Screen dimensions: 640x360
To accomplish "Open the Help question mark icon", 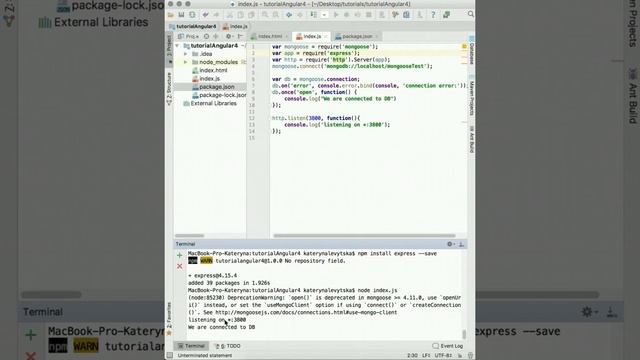I will point(433,15).
